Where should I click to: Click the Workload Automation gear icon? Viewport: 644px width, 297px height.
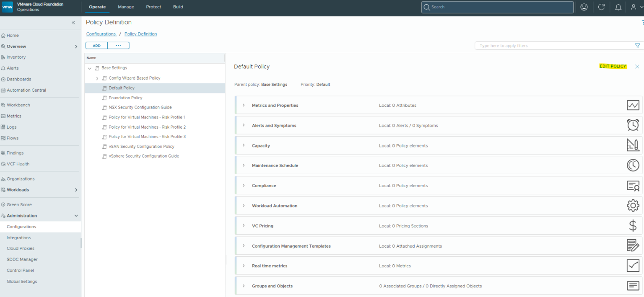633,205
